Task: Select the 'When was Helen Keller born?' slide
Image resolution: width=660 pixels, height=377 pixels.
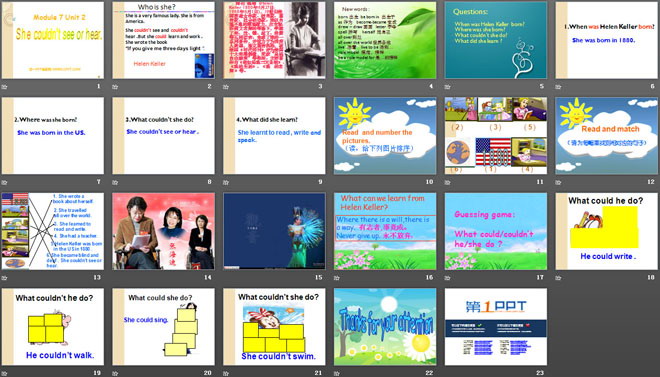Action: 607,40
